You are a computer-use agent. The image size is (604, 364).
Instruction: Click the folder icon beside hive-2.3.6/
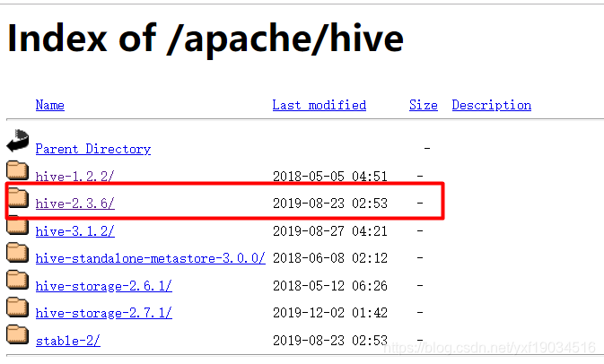[17, 197]
